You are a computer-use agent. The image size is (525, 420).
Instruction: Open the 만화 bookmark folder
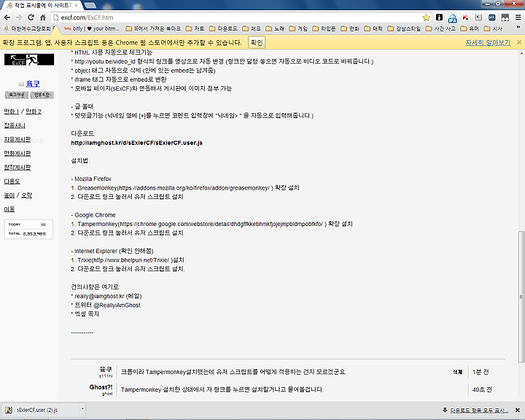pos(350,28)
